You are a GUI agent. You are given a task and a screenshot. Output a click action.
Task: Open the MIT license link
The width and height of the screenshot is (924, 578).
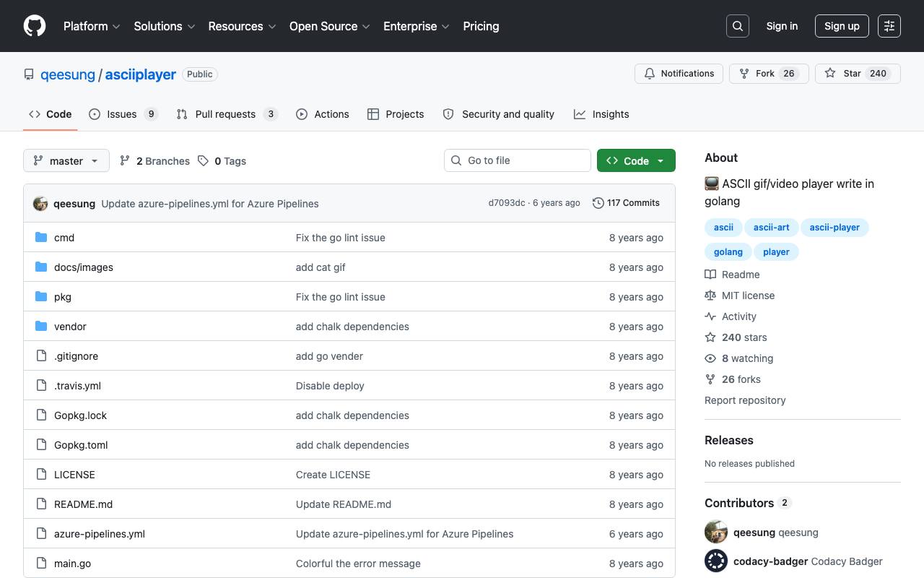click(739, 296)
